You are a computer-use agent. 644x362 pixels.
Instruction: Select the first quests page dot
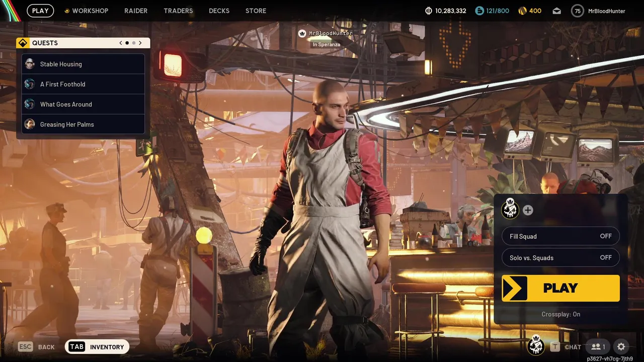(x=127, y=43)
